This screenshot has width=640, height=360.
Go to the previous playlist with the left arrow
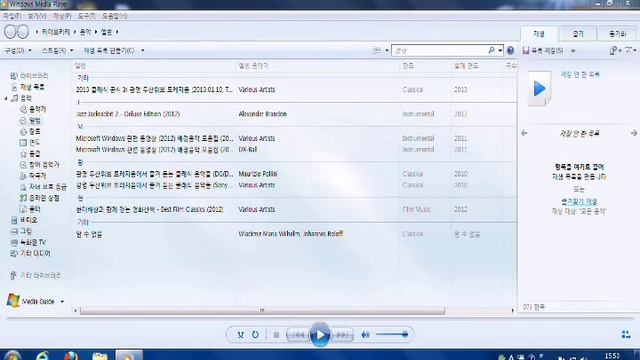(x=524, y=133)
